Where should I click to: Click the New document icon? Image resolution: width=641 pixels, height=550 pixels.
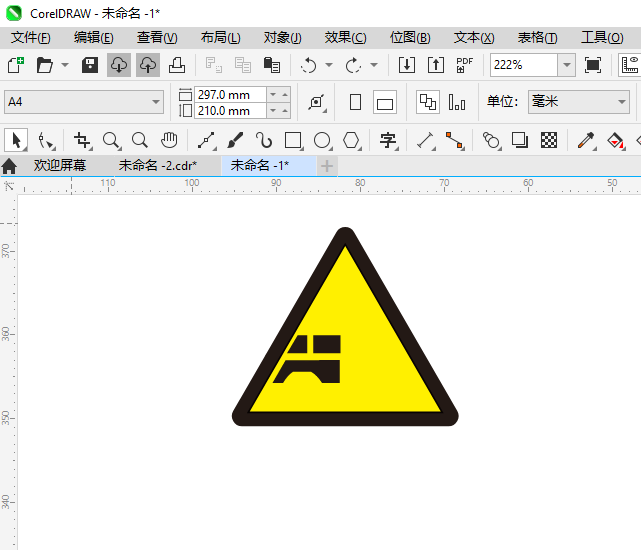(x=16, y=65)
